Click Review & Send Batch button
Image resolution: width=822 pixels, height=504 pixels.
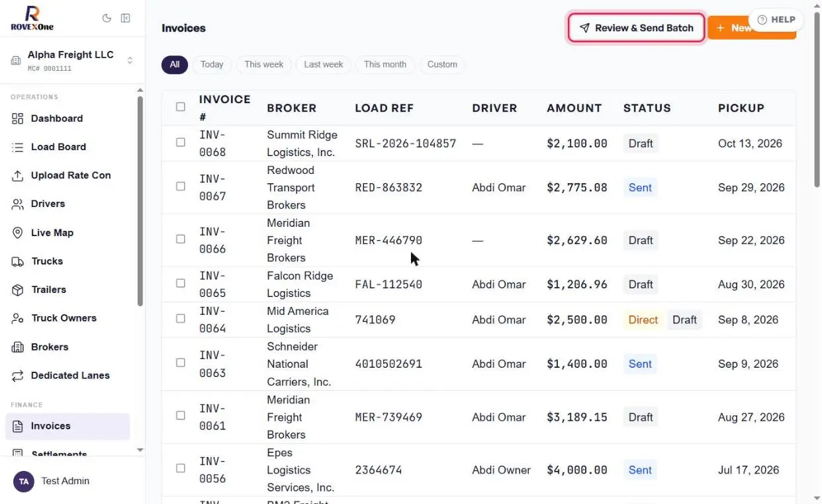[636, 28]
